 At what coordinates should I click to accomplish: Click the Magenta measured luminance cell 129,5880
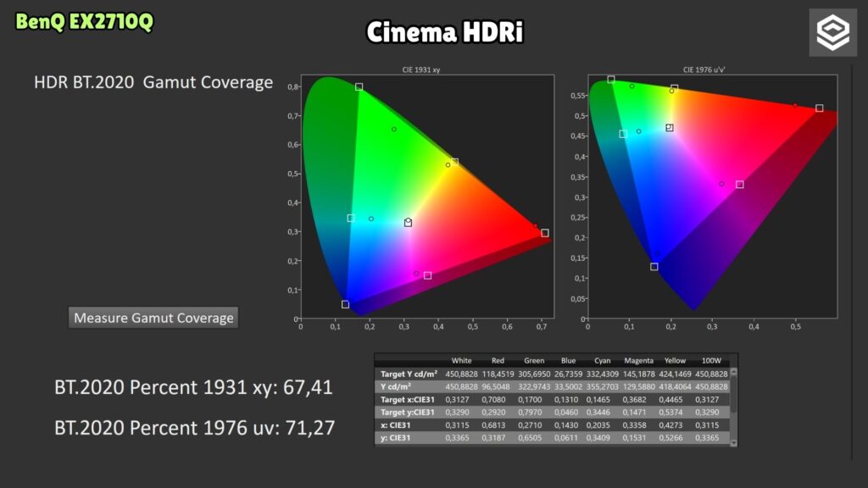(639, 386)
